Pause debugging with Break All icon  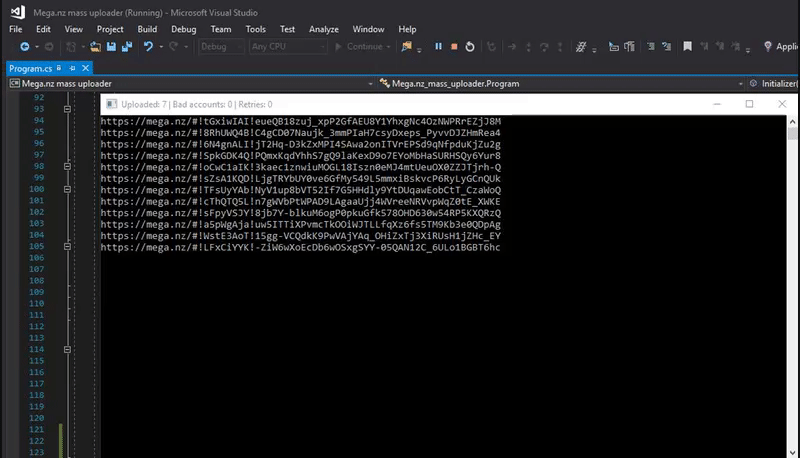point(438,46)
